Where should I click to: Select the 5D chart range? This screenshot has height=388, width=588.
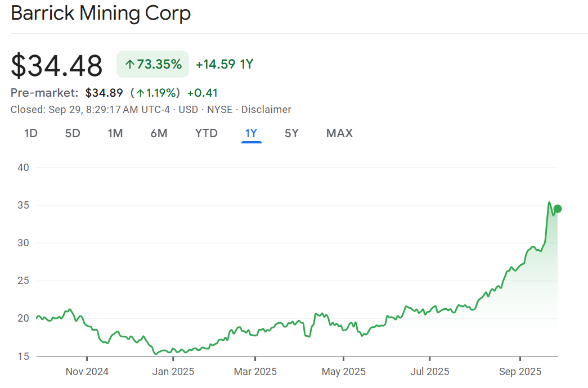(73, 133)
